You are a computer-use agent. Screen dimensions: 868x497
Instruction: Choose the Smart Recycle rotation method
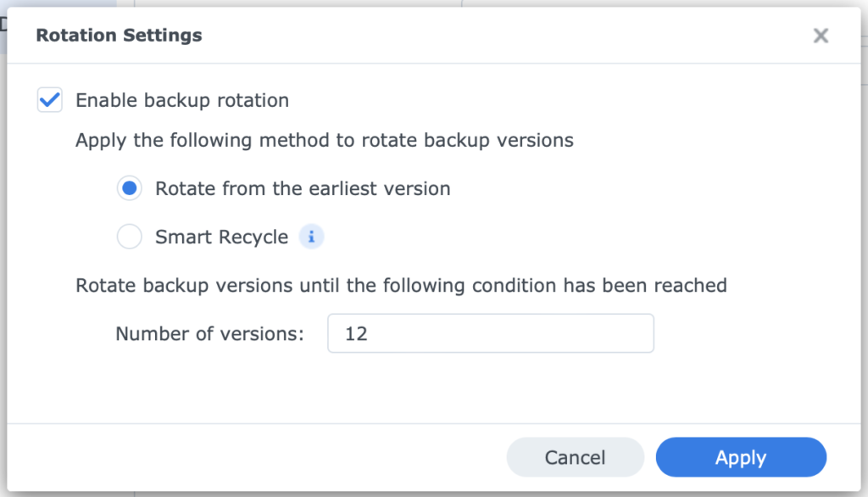click(x=129, y=237)
